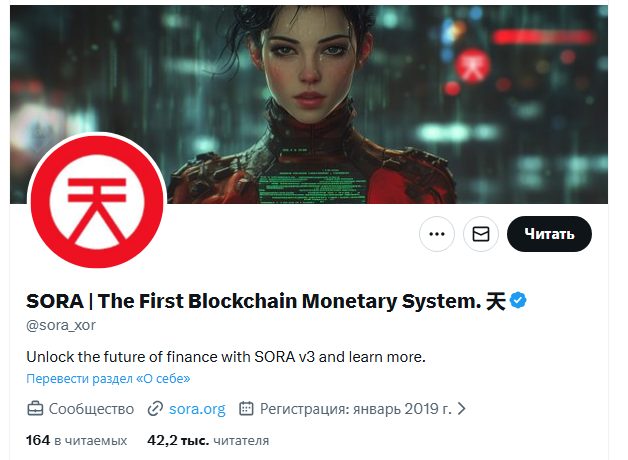Screen dimensions: 628x460
Task: Expand the chevron after январь 2019 г.
Action: (462, 408)
